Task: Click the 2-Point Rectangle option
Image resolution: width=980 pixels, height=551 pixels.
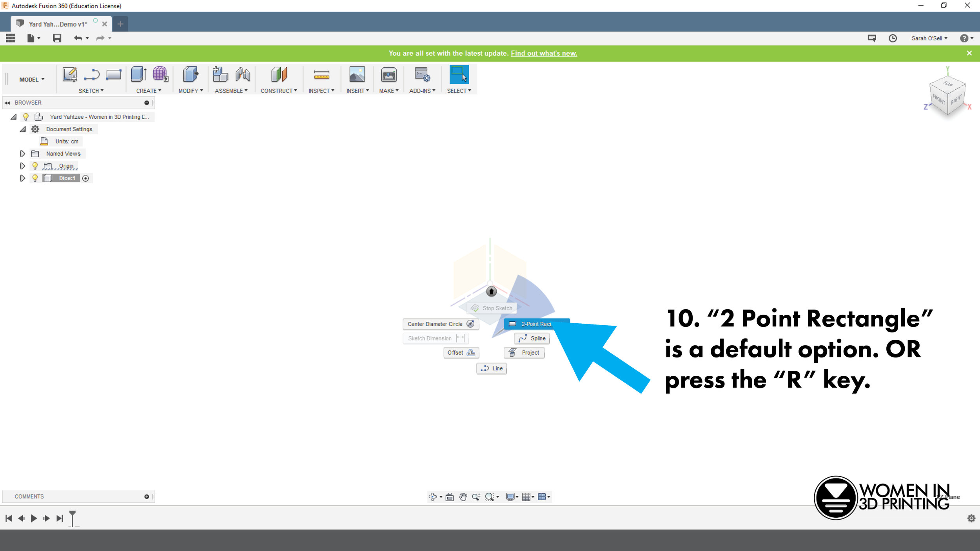Action: point(535,324)
